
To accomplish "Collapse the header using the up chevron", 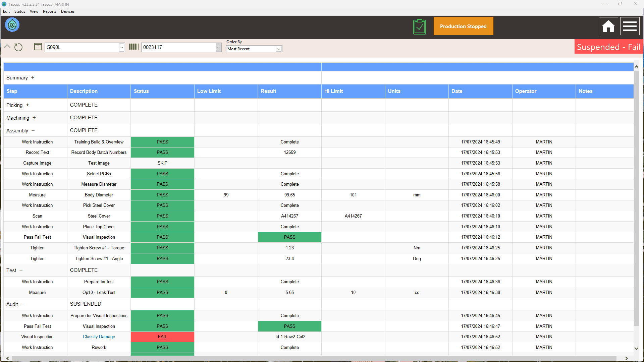I will click(x=7, y=47).
